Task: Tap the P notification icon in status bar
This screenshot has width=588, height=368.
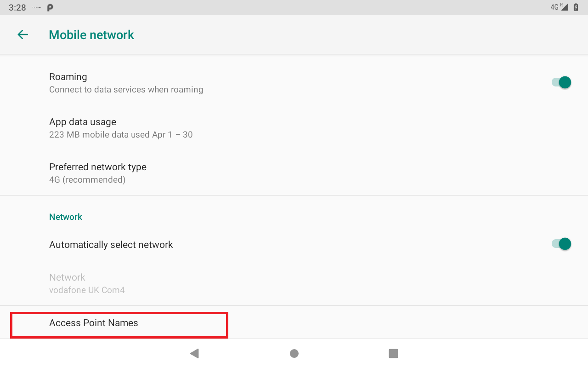Action: click(x=50, y=7)
